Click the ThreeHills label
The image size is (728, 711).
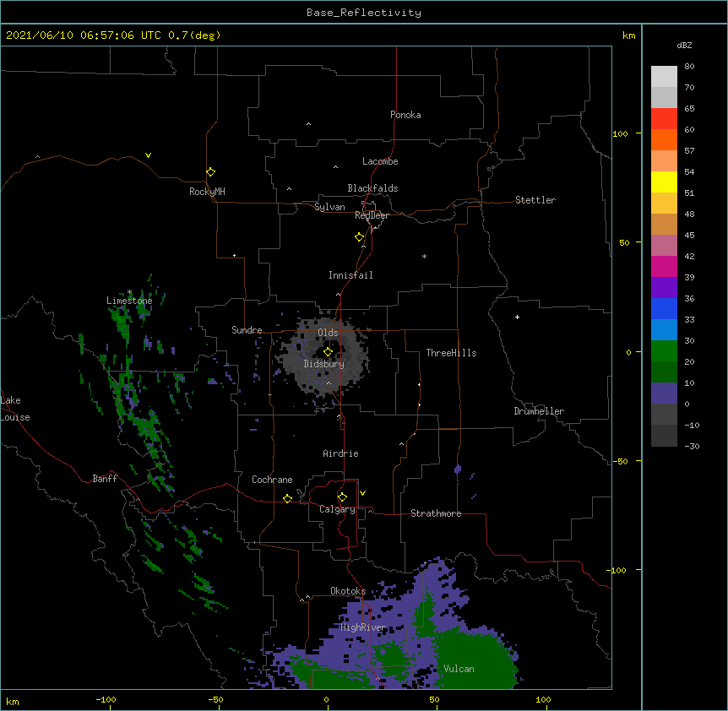click(x=451, y=353)
